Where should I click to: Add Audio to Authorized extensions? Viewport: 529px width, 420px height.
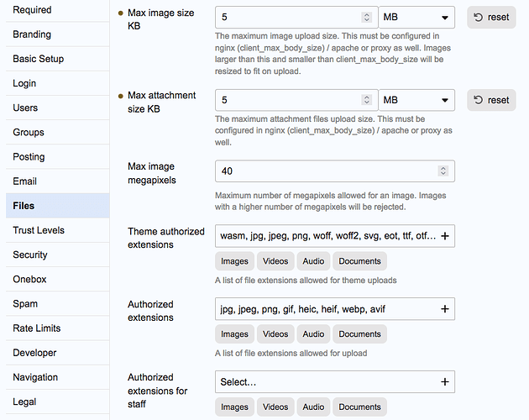point(313,334)
